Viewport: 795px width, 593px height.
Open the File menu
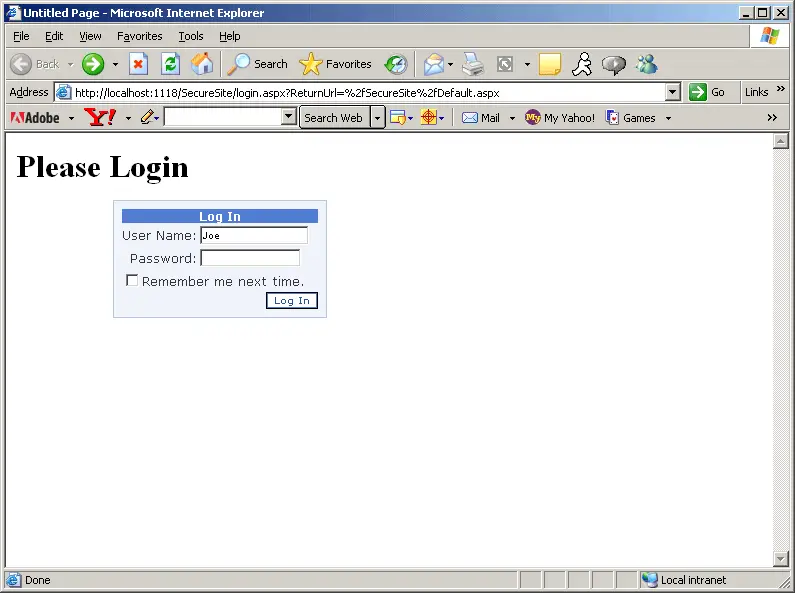pos(21,36)
